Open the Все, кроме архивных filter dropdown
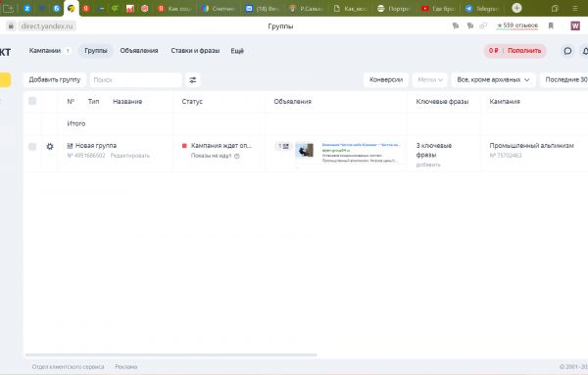The width and height of the screenshot is (588, 375). (493, 79)
